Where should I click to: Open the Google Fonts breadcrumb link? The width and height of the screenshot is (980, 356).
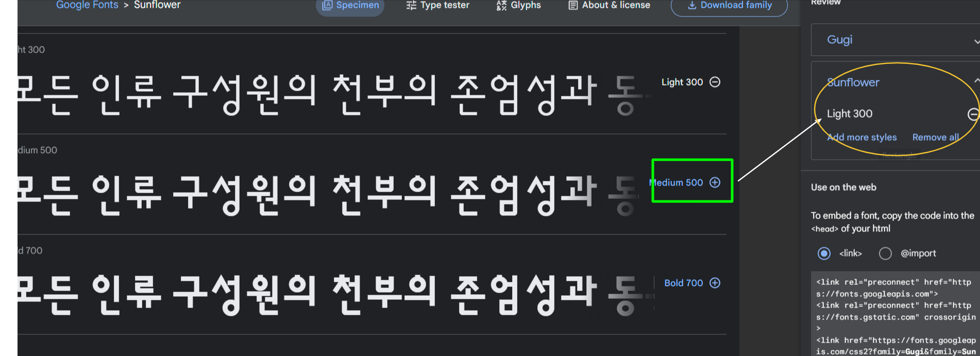[x=87, y=5]
